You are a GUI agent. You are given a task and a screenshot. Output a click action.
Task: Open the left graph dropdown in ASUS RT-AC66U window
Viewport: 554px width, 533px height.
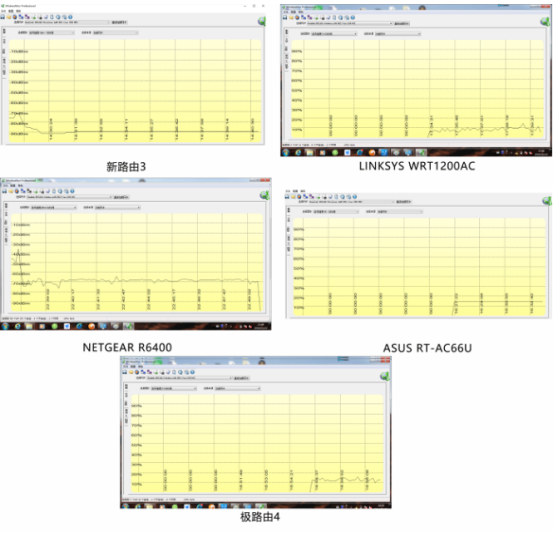(x=336, y=212)
